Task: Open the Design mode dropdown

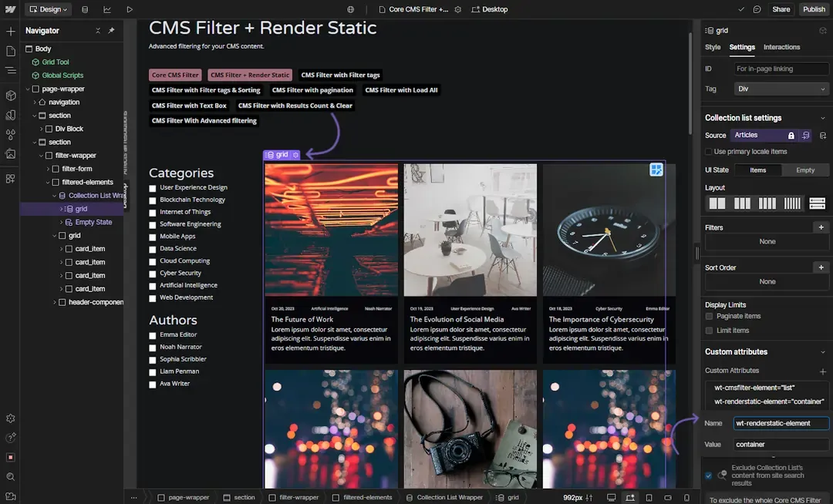Action: coord(49,9)
